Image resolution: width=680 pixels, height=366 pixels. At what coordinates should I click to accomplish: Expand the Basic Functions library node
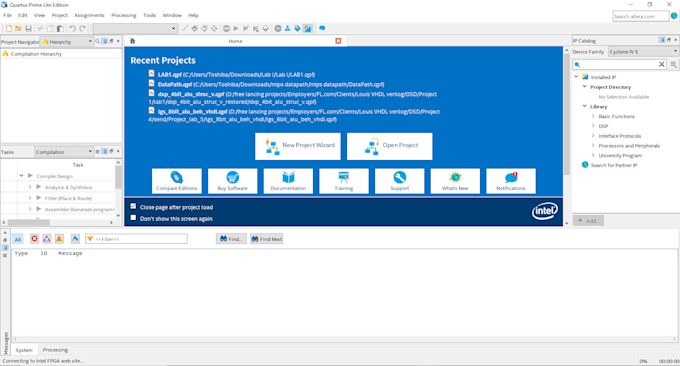593,116
